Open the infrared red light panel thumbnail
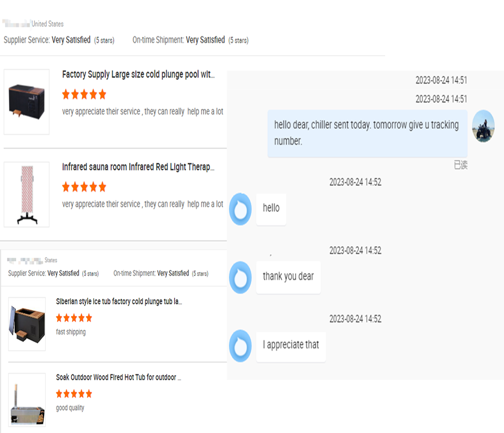 (26, 194)
